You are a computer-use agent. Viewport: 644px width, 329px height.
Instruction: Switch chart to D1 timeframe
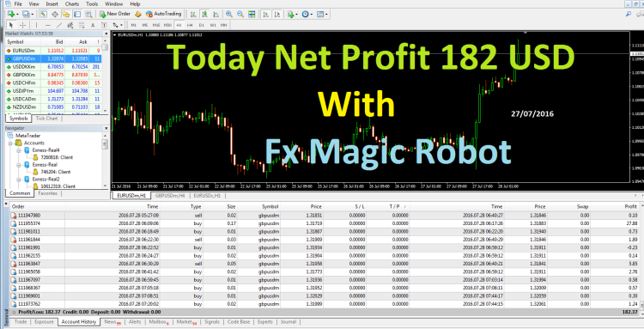pos(201,25)
